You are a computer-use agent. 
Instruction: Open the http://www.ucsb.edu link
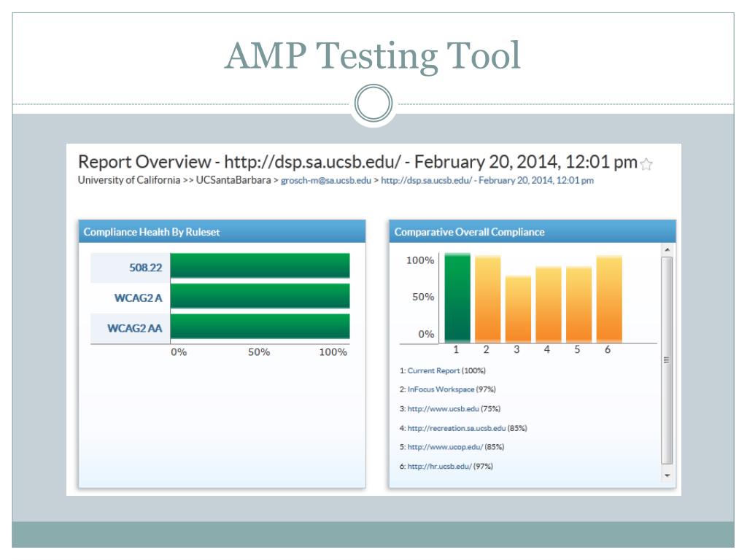click(x=443, y=408)
